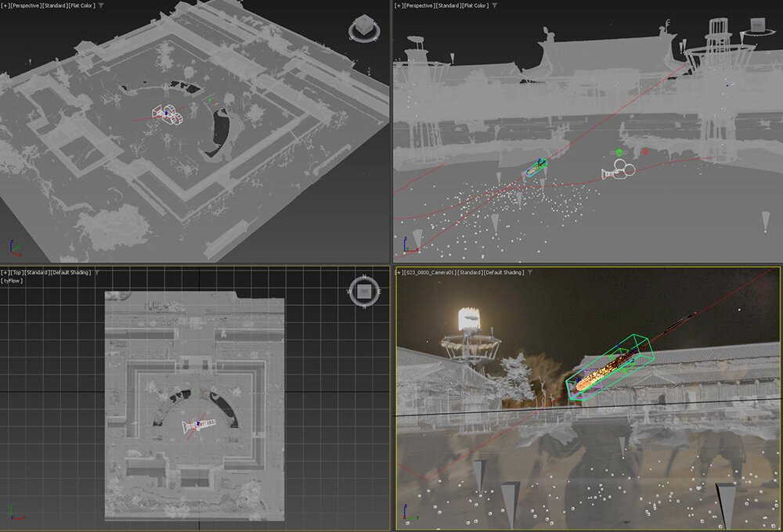This screenshot has height=532, width=783.
Task: Click the tyFlow label in the Top viewport
Action: pyautogui.click(x=13, y=281)
